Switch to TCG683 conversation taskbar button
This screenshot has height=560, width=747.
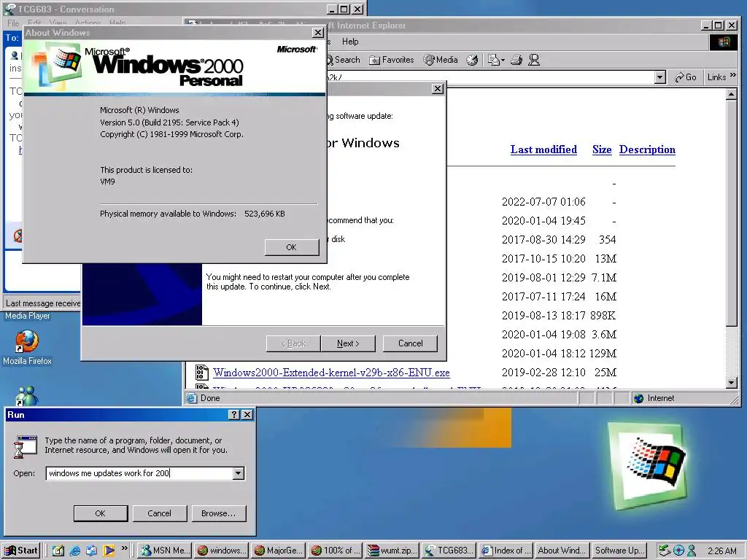click(x=449, y=551)
